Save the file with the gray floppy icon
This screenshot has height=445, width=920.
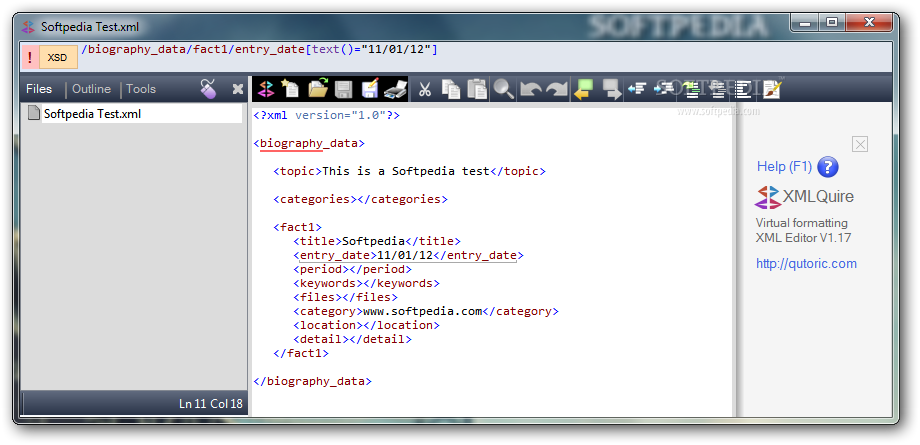[343, 89]
